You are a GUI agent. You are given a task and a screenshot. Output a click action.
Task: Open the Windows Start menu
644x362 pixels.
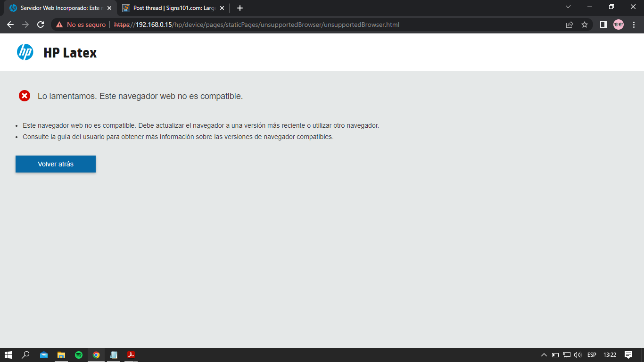[x=8, y=355]
